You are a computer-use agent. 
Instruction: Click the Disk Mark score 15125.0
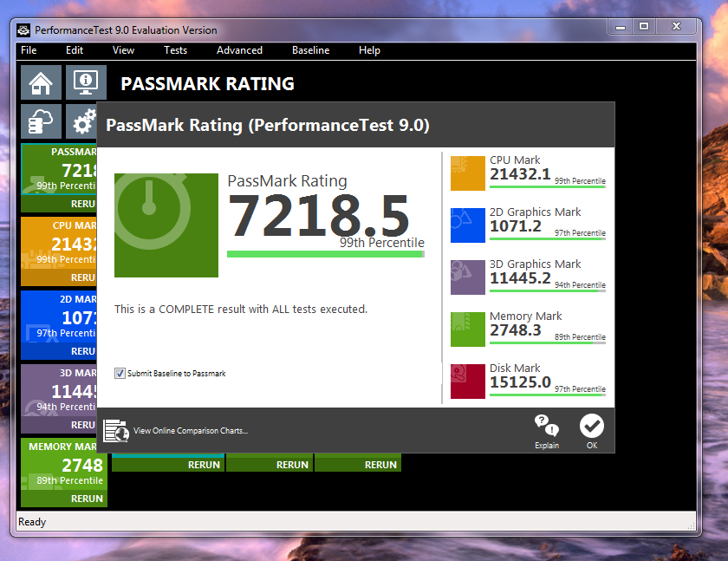[520, 382]
